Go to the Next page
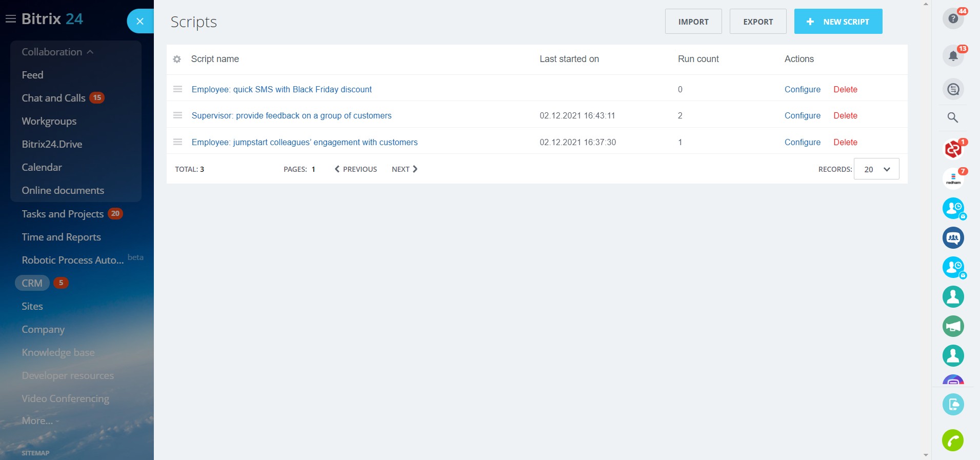Screen dimensions: 980x460 pos(404,169)
